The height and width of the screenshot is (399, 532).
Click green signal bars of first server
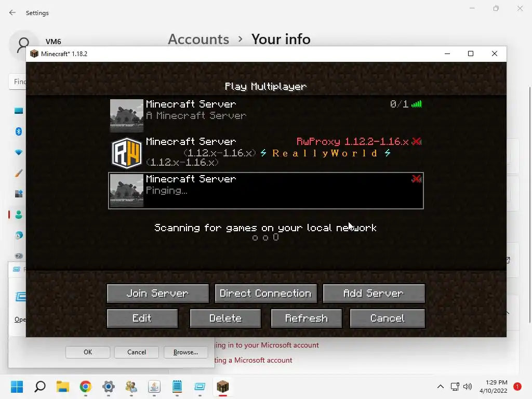point(417,104)
